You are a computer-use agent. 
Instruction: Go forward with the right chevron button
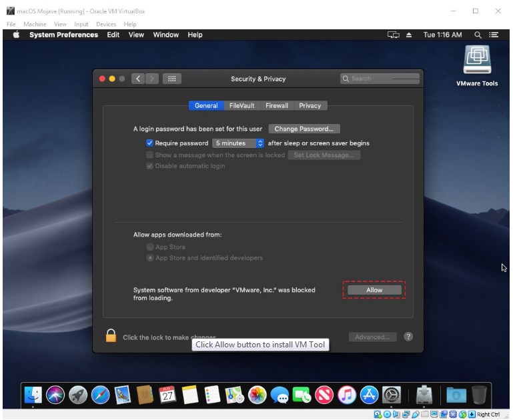[152, 79]
